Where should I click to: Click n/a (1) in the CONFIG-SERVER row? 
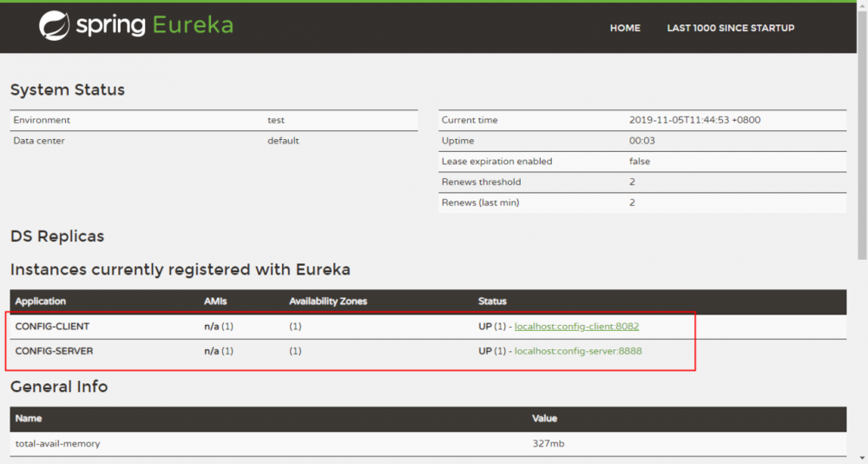pos(219,351)
